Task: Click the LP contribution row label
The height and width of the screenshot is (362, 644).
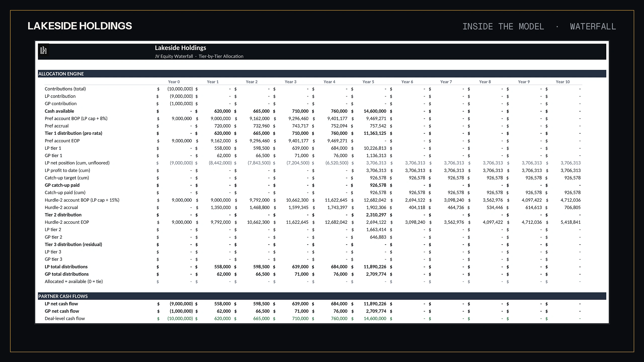Action: click(x=60, y=96)
